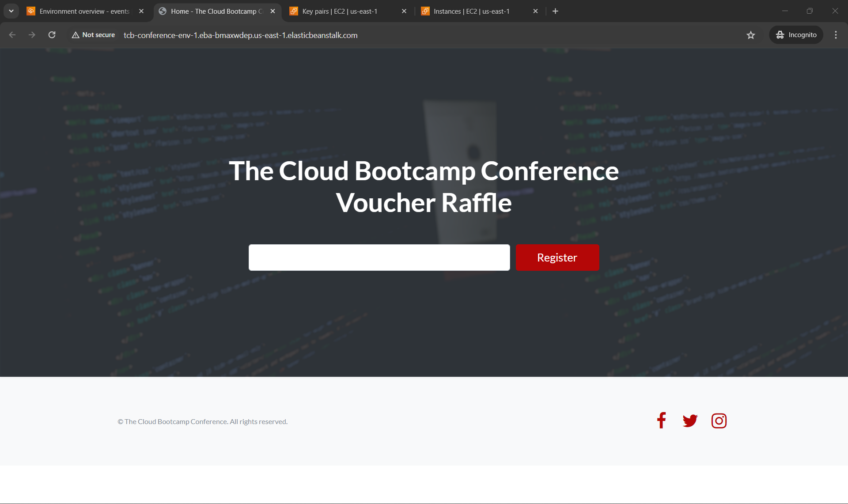Viewport: 848px width, 504px height.
Task: Open the Facebook icon link in footer
Action: tap(661, 421)
